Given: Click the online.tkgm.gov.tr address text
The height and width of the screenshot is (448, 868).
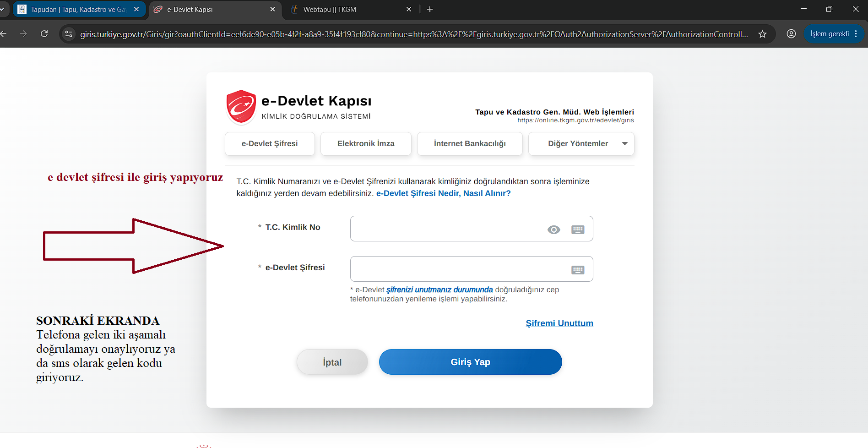Looking at the screenshot, I should [x=576, y=120].
